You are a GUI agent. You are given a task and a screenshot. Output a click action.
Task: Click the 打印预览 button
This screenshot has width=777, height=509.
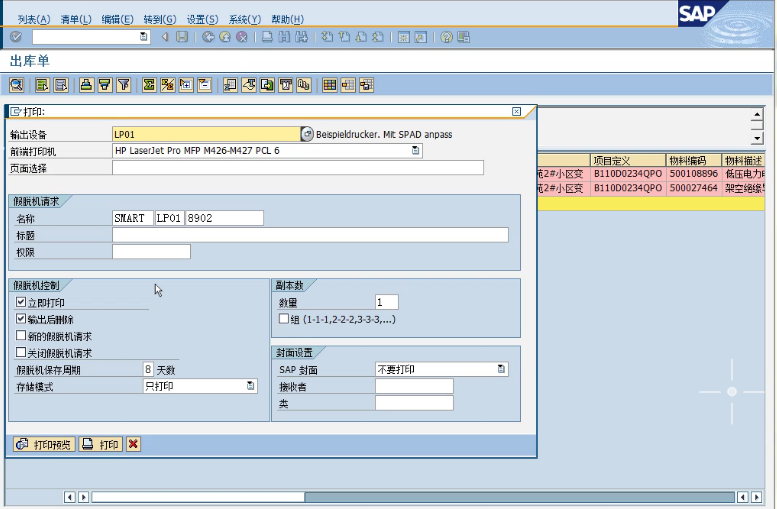[x=43, y=444]
